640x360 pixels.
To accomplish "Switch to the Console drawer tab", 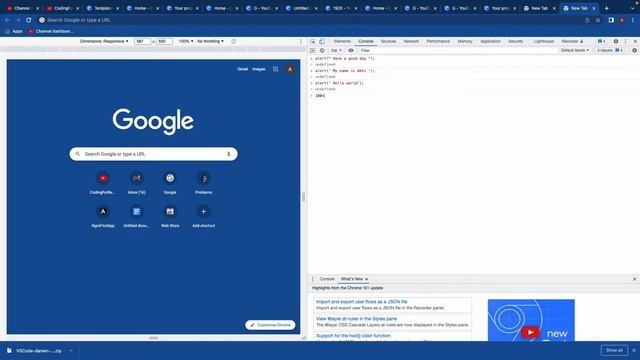I will pos(327,279).
